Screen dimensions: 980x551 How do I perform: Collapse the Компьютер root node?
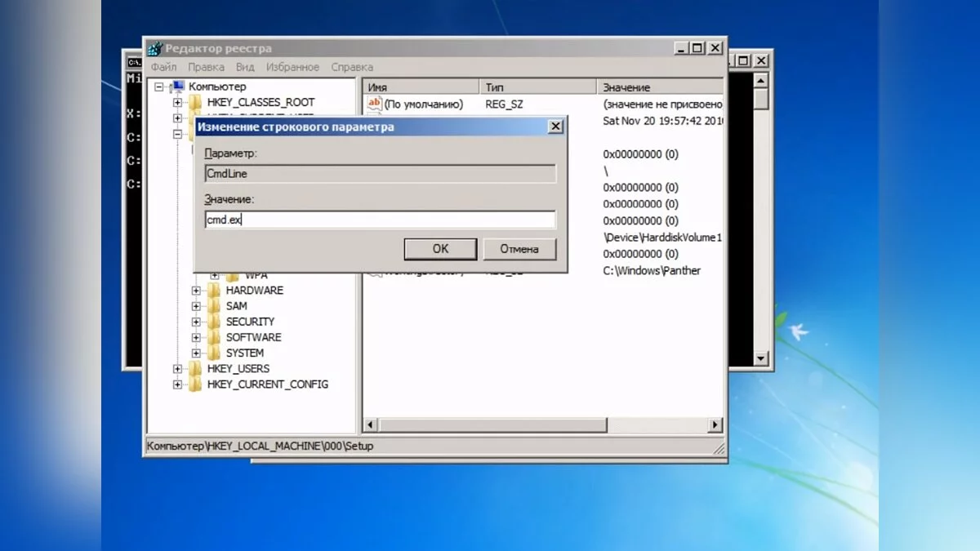tap(158, 87)
